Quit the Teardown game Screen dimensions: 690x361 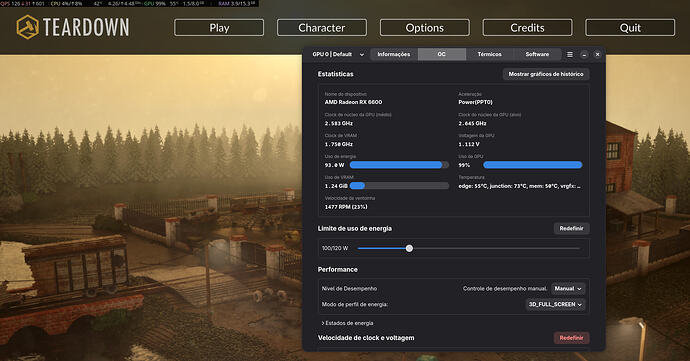pyautogui.click(x=630, y=28)
